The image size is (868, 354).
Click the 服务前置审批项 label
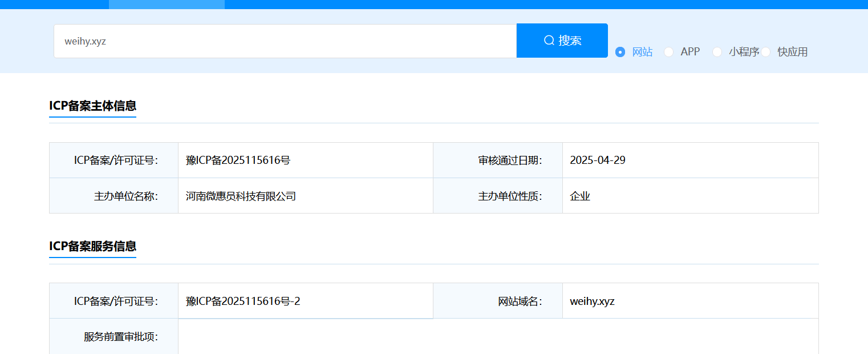pos(121,337)
